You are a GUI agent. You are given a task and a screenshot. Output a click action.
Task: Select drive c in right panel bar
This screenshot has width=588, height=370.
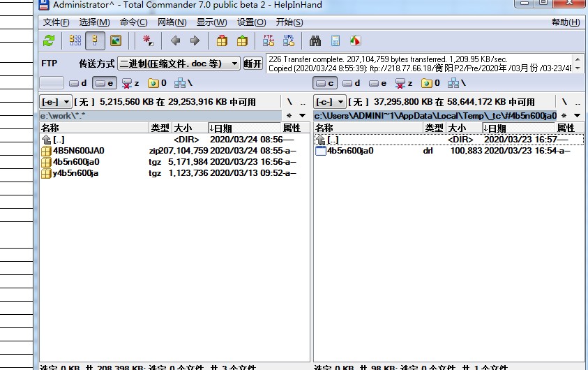325,83
